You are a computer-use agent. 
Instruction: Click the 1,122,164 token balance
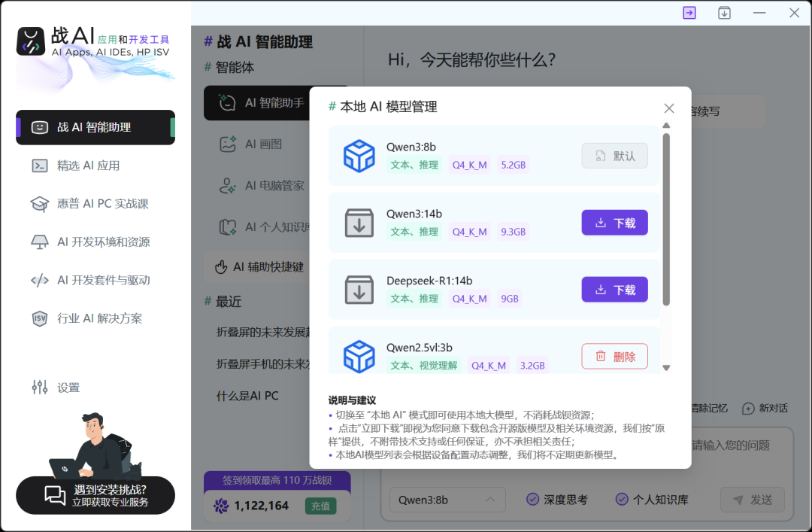262,506
